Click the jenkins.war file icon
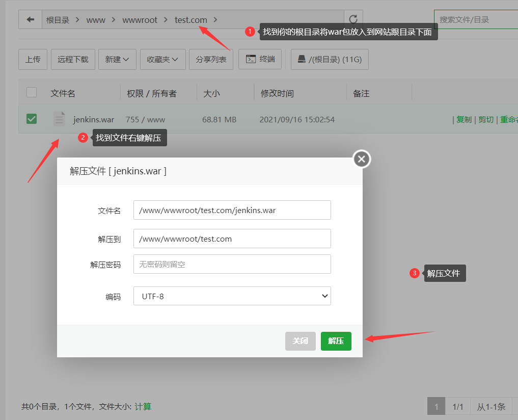This screenshot has height=420, width=518. 59,119
